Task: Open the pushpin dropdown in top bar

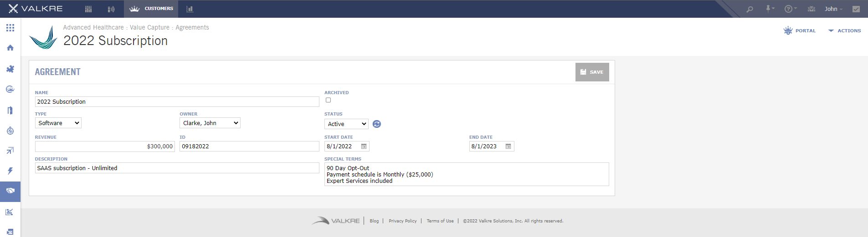Action: click(770, 9)
